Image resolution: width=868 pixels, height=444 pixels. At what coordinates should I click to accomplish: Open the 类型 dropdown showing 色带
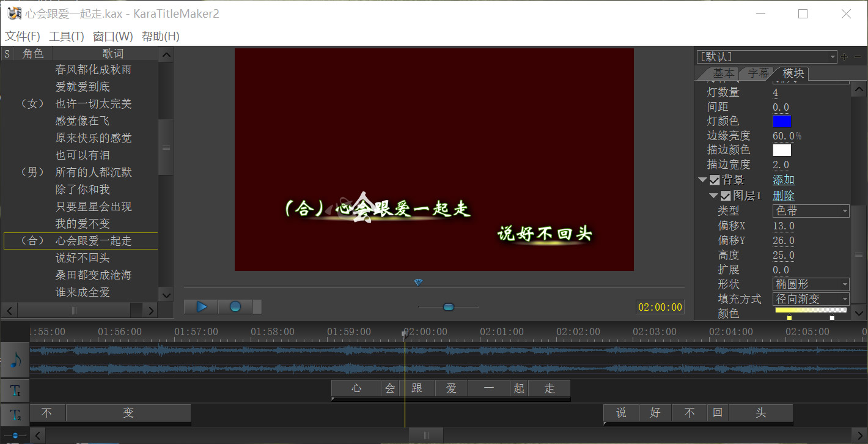(811, 211)
